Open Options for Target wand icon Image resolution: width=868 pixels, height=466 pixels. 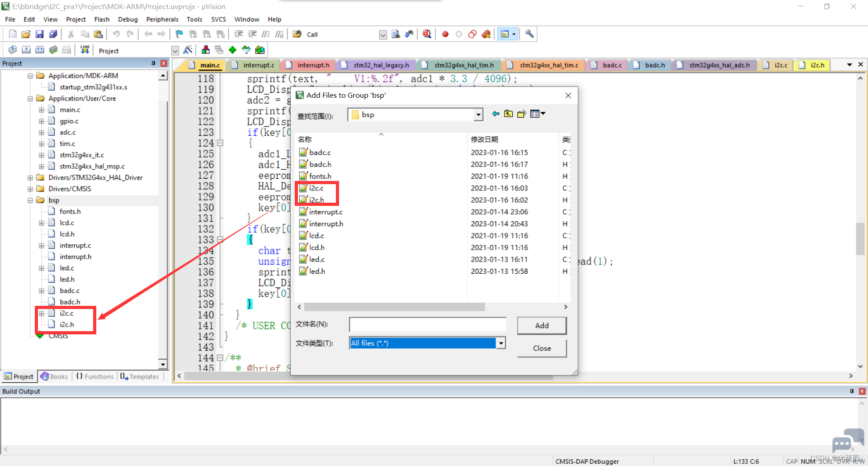pos(188,50)
